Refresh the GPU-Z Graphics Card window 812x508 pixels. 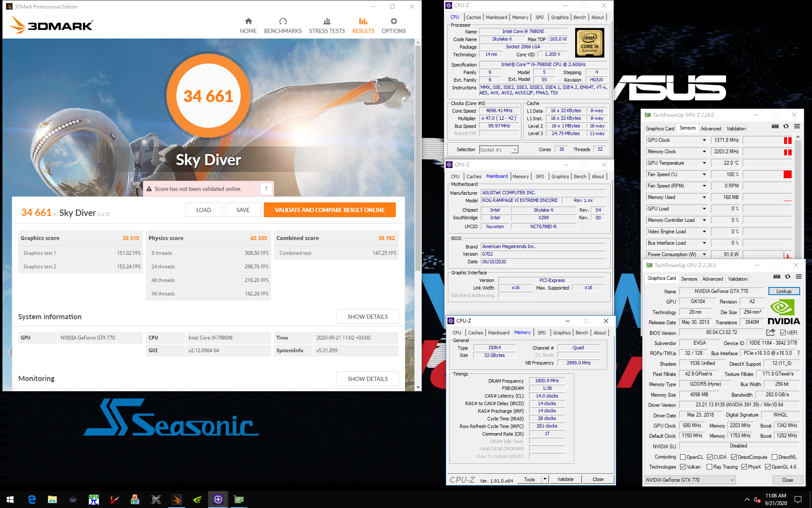pos(787,276)
